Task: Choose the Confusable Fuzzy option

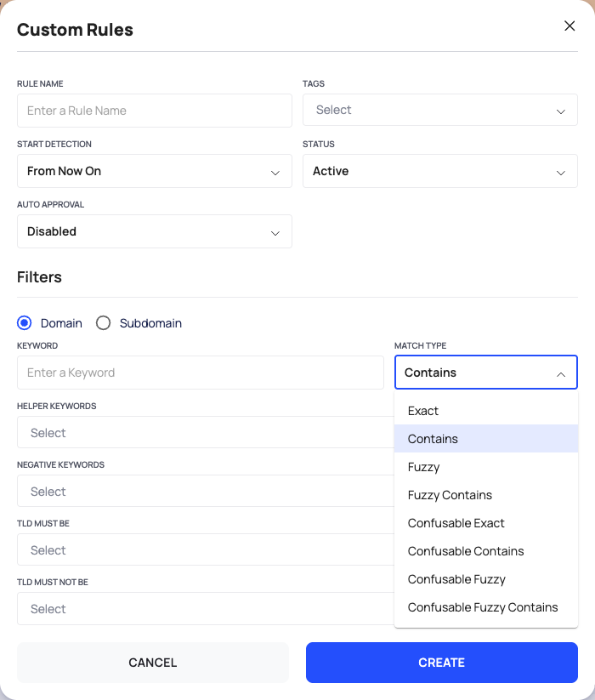Action: 486,579
